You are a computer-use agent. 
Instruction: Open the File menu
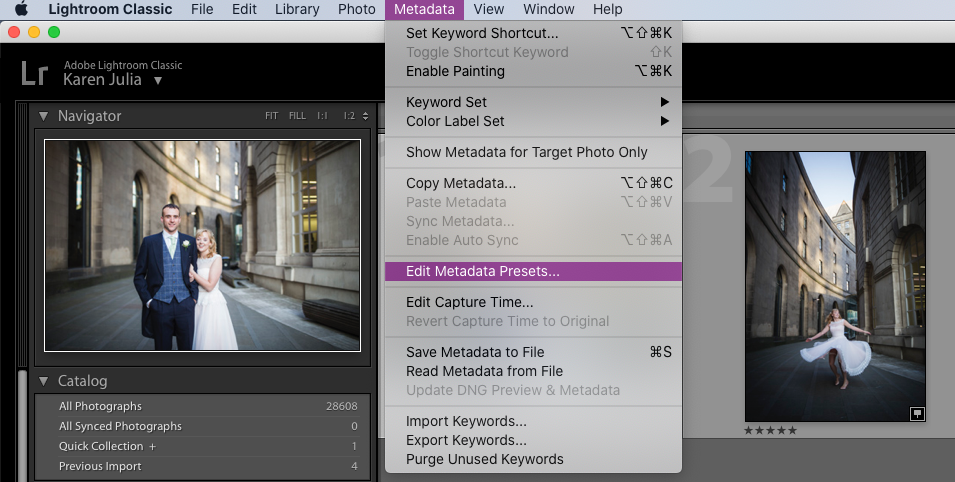coord(202,9)
